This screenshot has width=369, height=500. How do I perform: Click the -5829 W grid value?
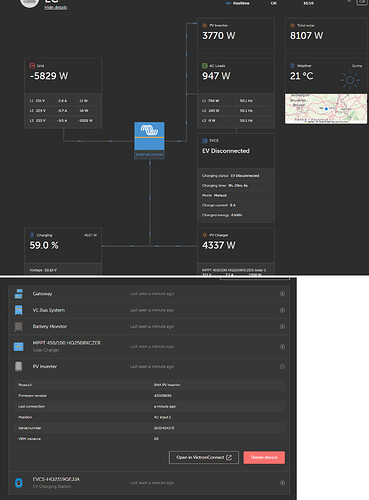[49, 76]
